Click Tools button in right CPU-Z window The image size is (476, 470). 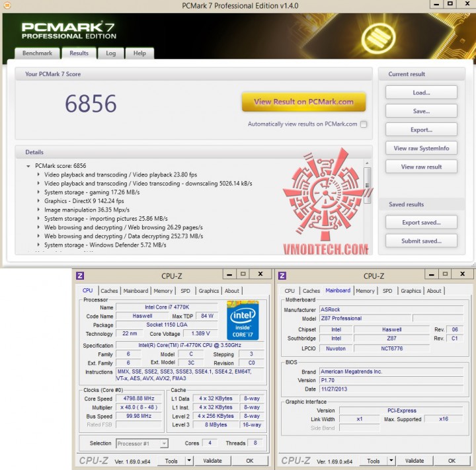374,461
